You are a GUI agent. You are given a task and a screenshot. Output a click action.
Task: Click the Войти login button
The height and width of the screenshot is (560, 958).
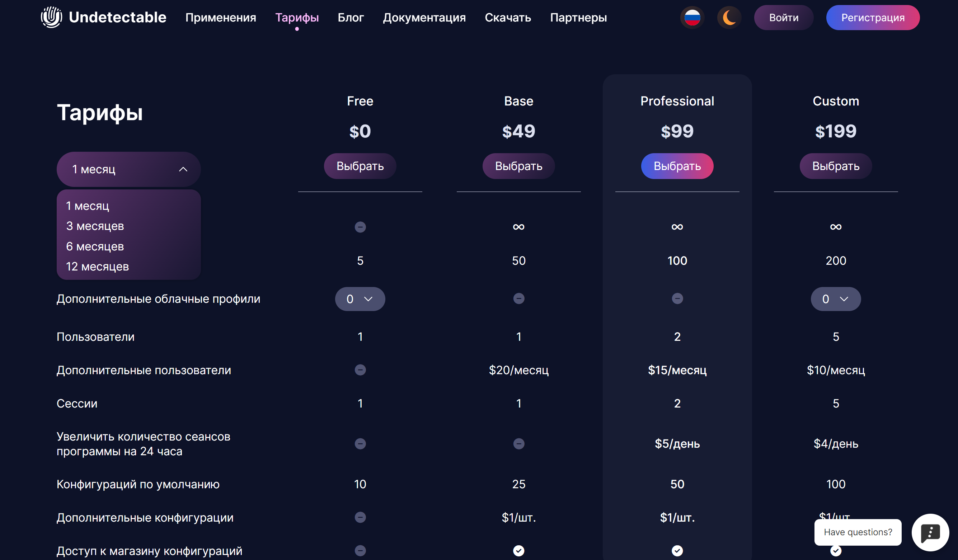(784, 18)
